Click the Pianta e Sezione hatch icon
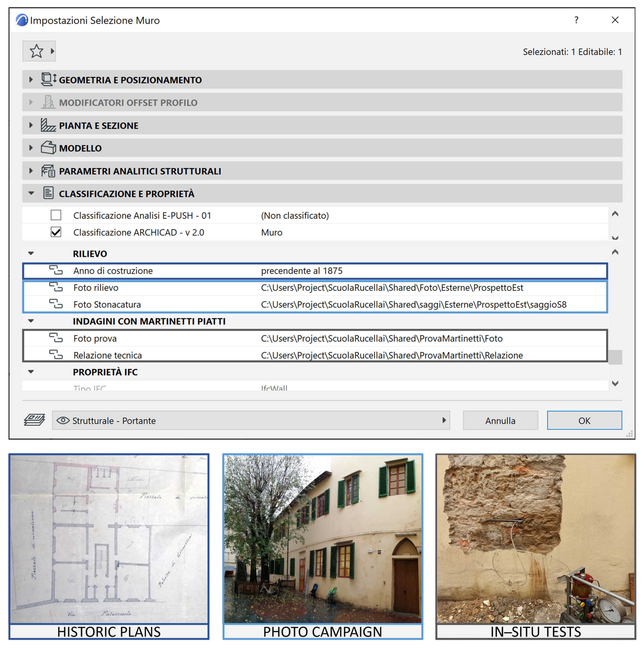 [48, 125]
